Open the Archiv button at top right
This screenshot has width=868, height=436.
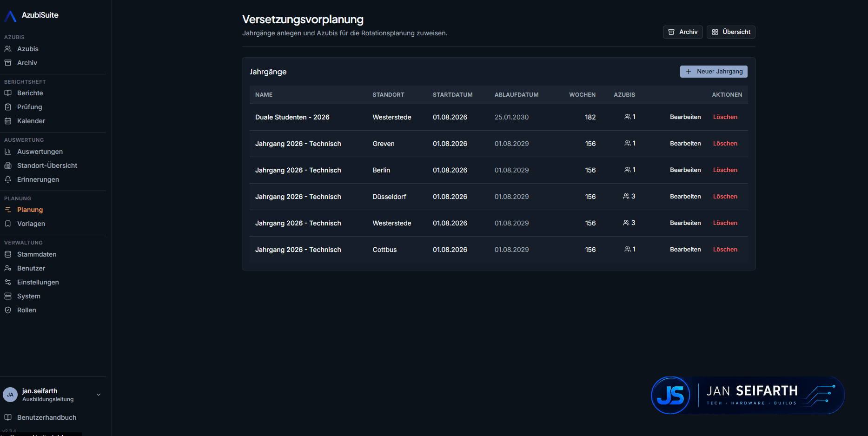pyautogui.click(x=682, y=32)
